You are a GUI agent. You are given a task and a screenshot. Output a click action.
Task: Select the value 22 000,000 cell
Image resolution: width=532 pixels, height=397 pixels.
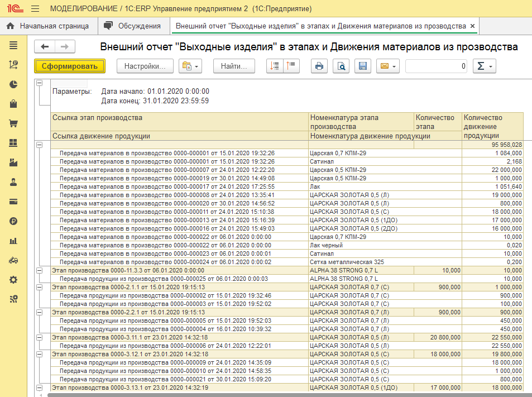(x=492, y=170)
